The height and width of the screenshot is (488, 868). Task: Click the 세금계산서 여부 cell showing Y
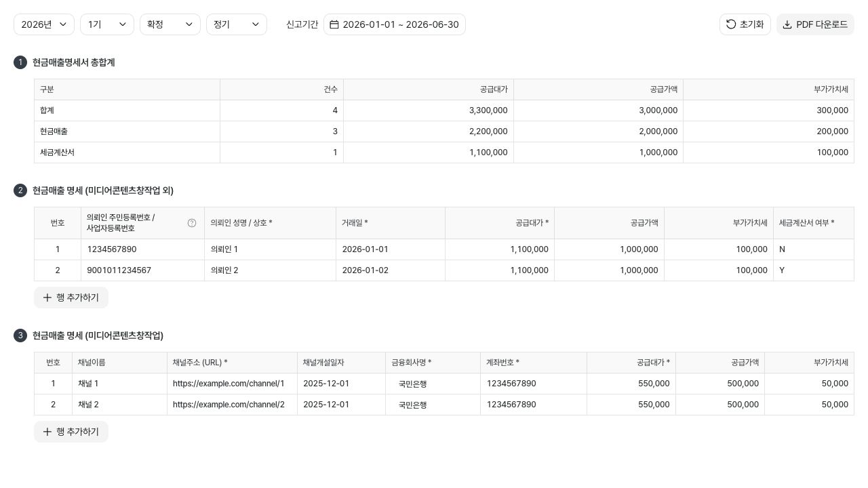pos(813,270)
